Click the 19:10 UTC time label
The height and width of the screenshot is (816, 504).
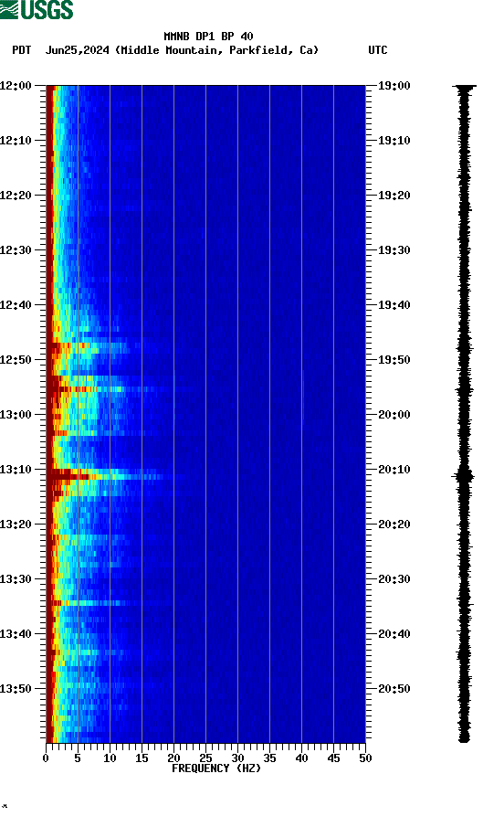(394, 141)
